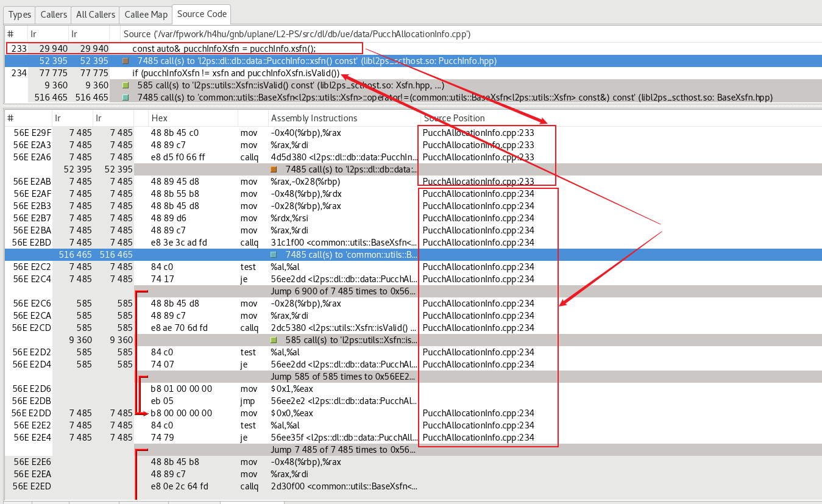Viewport: 822px width, 504px height.
Task: Open the Callers tab
Action: pyautogui.click(x=54, y=15)
